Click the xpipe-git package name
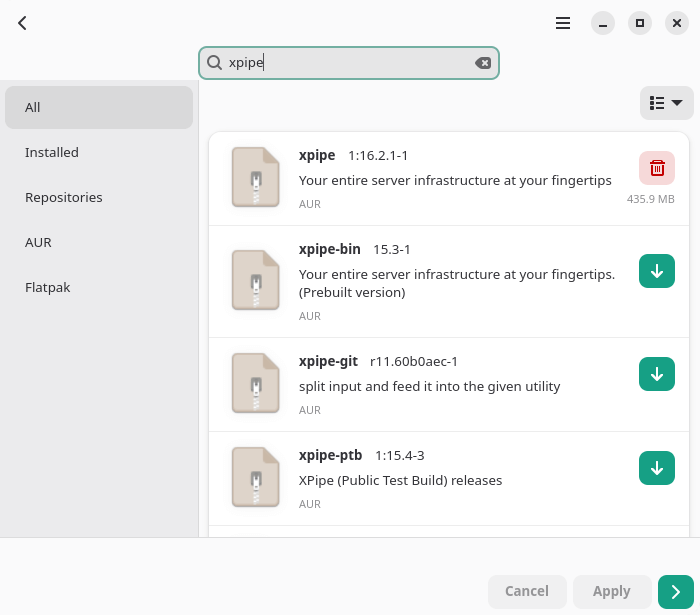 pos(328,361)
